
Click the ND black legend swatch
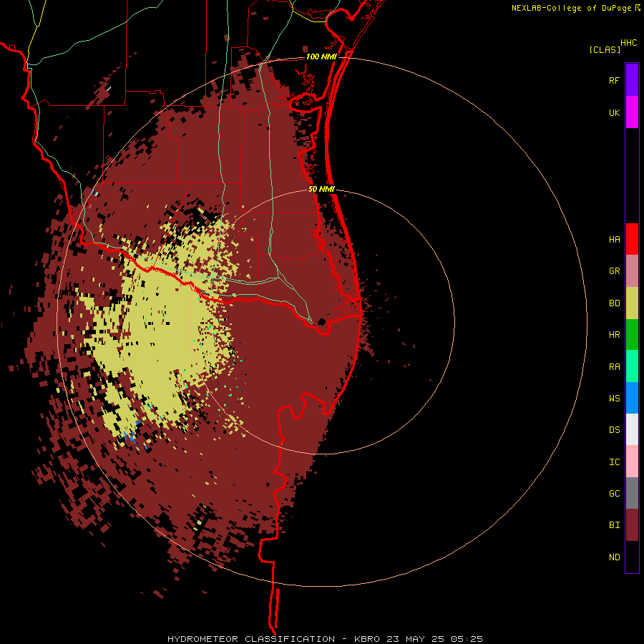632,557
